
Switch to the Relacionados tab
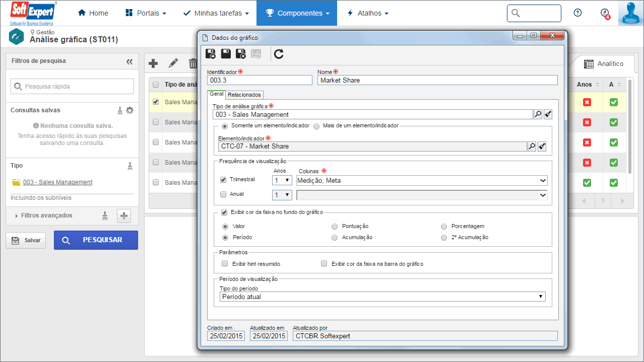click(x=244, y=95)
